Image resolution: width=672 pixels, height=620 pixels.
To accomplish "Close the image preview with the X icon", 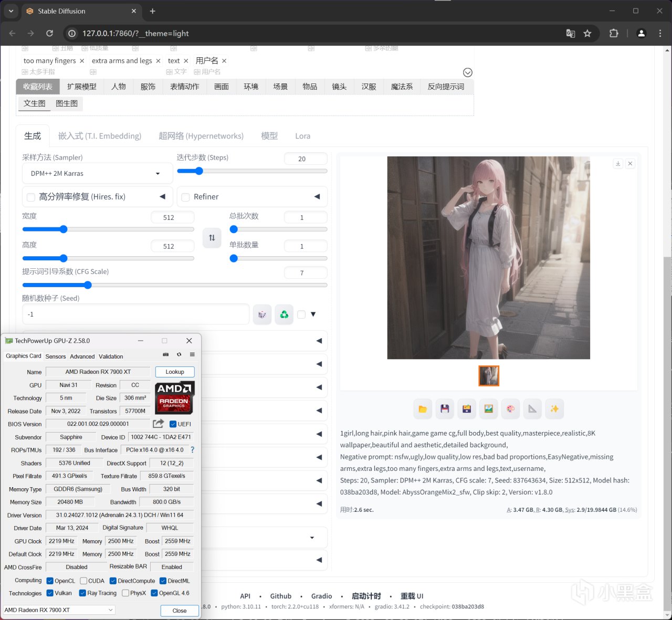I will pyautogui.click(x=631, y=163).
